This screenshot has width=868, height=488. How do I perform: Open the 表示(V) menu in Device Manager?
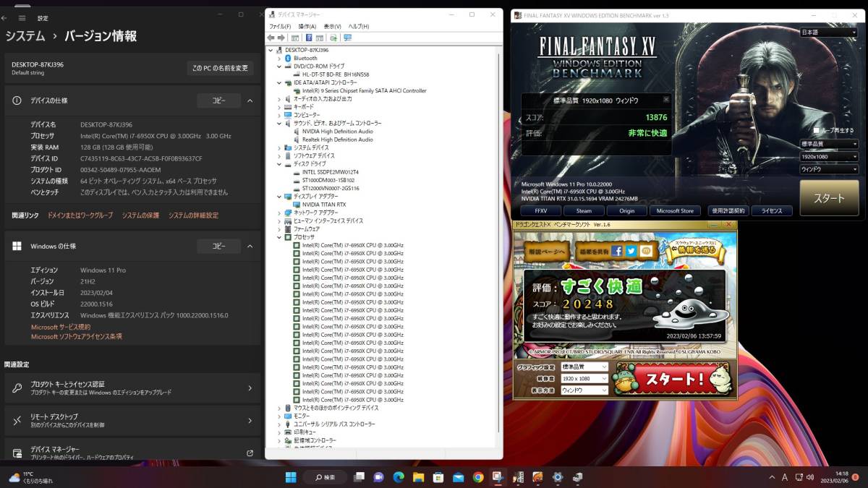click(333, 26)
